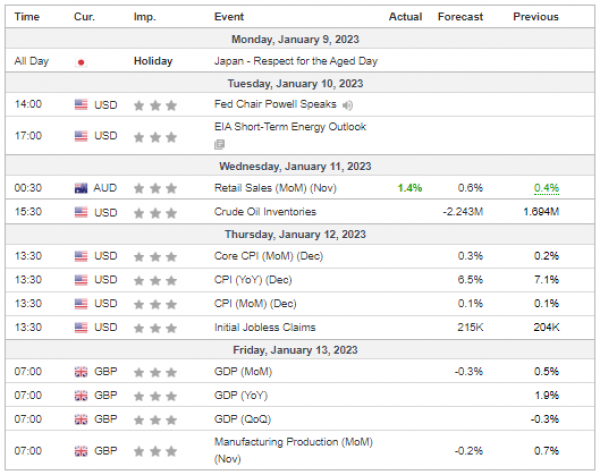Click the speaker icon beside Fed Chair Powell Speaks
The image size is (600, 475).
pyautogui.click(x=347, y=104)
